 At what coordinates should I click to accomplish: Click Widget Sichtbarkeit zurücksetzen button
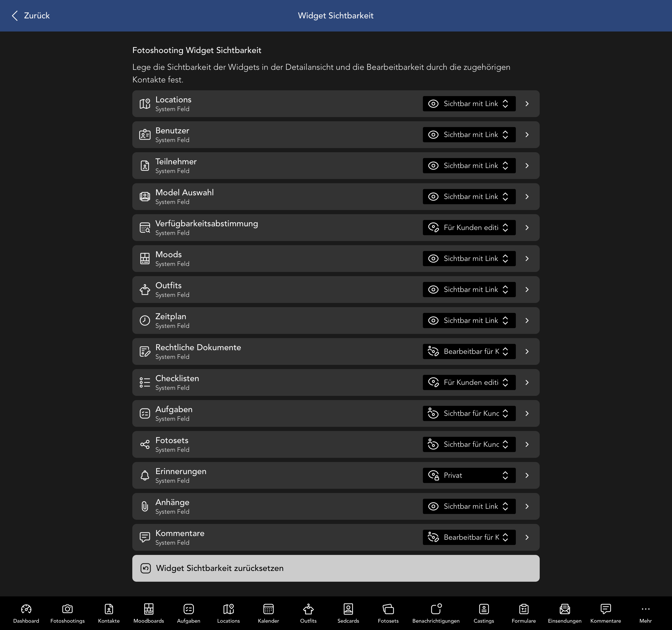coord(335,568)
